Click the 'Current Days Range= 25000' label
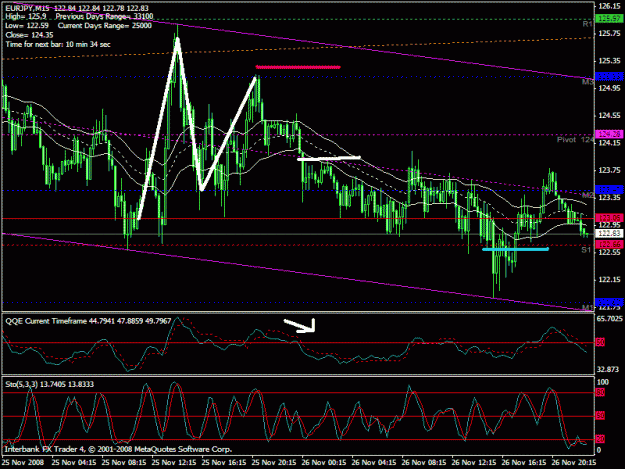 [x=105, y=26]
